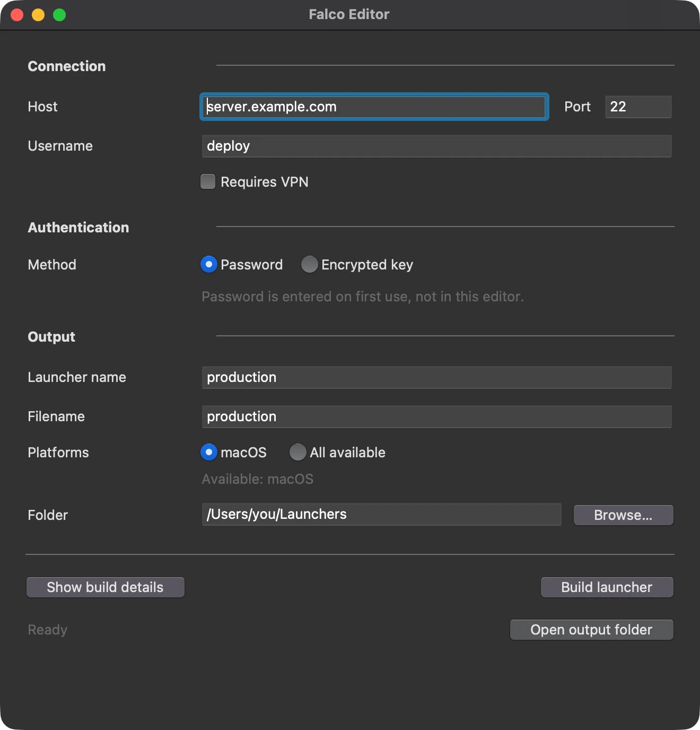This screenshot has width=700, height=730.
Task: Click into the Port field
Action: (638, 107)
